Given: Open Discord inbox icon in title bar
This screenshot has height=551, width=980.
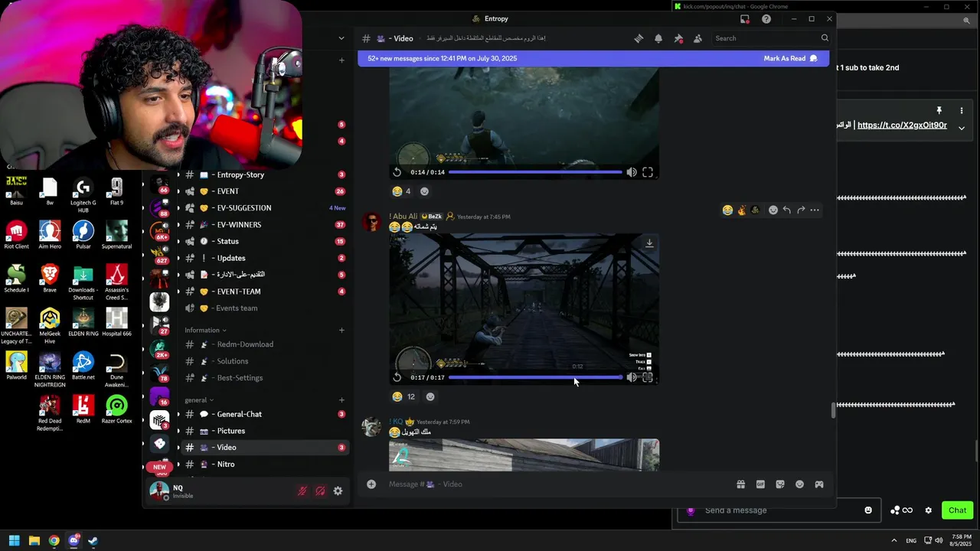Looking at the screenshot, I should point(745,19).
